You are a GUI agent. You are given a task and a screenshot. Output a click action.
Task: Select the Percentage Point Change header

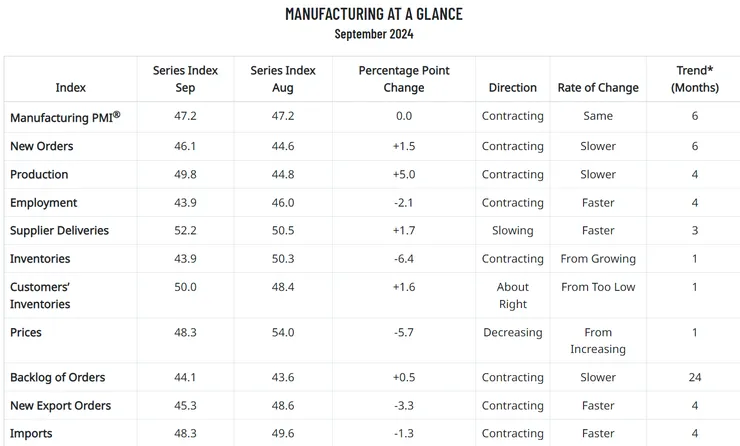[404, 79]
